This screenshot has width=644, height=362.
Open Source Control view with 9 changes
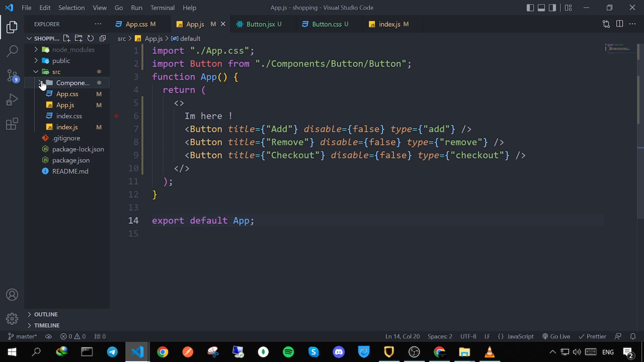(12, 75)
